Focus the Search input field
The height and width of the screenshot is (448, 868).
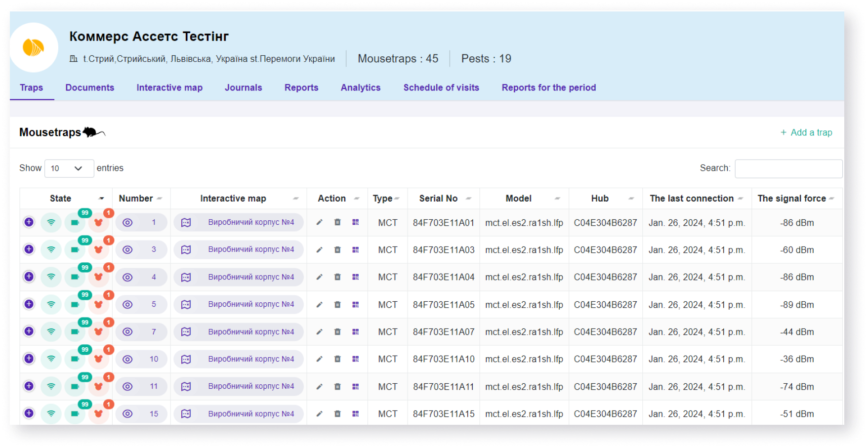click(788, 168)
